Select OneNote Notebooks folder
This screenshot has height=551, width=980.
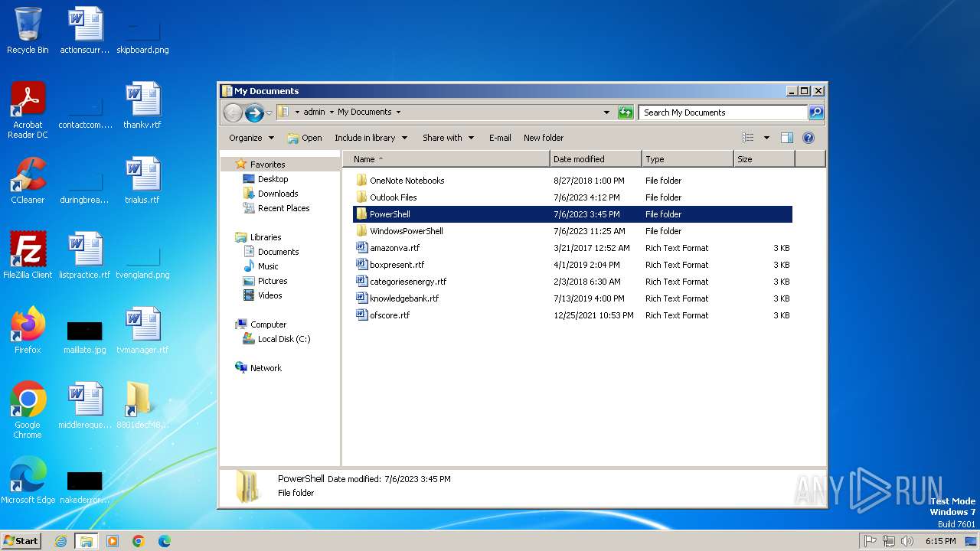point(573,181)
